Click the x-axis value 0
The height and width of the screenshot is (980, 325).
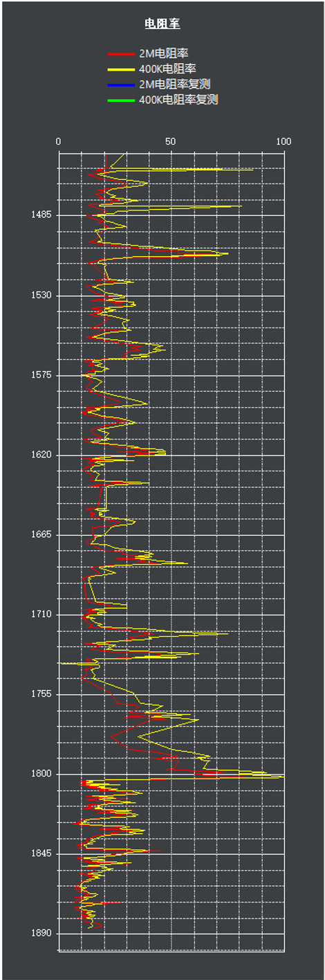click(59, 142)
